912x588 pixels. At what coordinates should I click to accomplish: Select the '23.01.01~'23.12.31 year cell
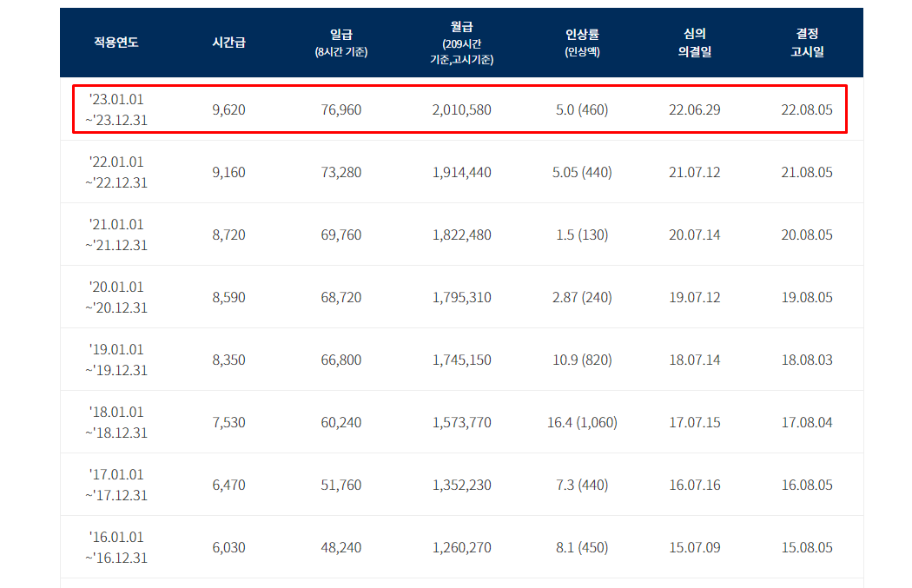(x=116, y=110)
